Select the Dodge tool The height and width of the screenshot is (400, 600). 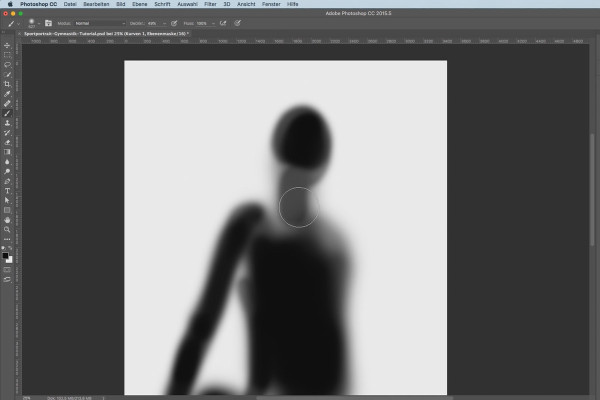7,171
